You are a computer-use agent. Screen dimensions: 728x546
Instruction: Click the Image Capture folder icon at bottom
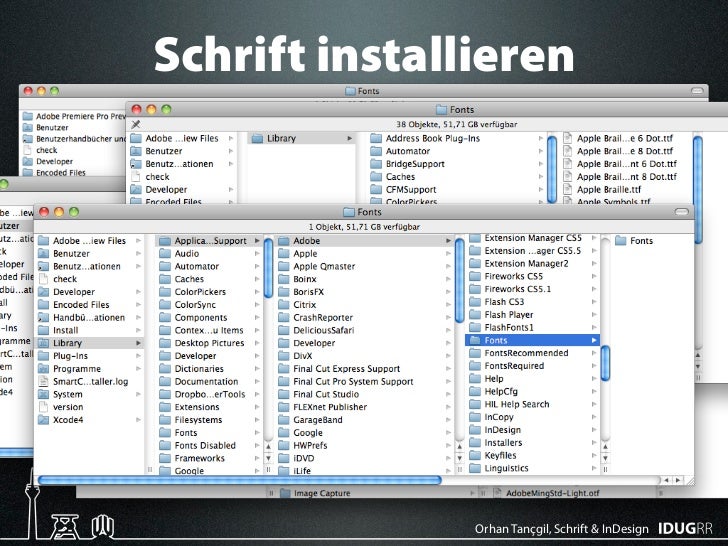285,493
